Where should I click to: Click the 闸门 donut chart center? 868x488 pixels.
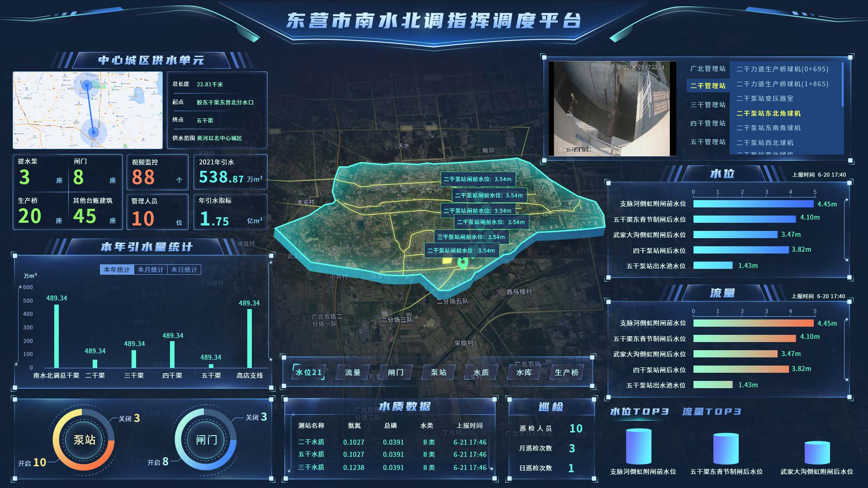click(206, 440)
